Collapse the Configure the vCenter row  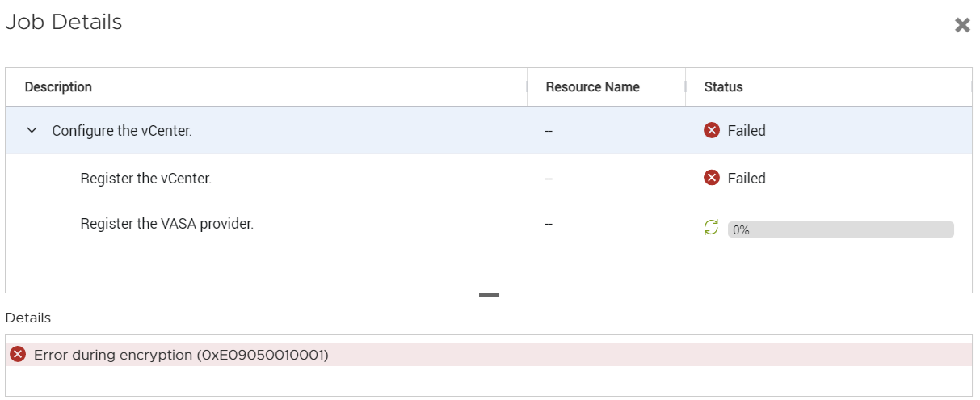(x=32, y=130)
